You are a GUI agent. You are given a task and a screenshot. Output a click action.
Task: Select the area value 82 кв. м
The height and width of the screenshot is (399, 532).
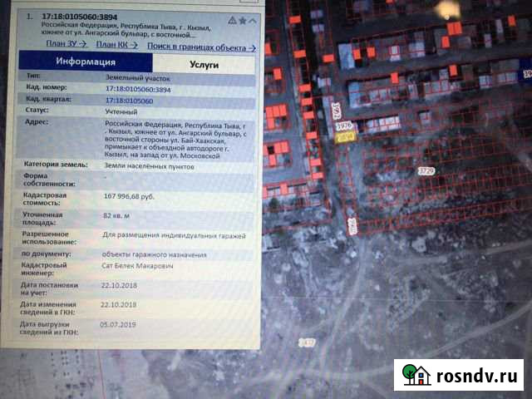click(x=116, y=215)
